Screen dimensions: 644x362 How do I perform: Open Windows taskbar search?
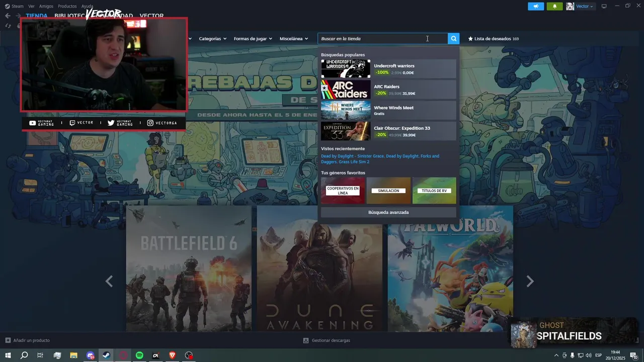24,355
